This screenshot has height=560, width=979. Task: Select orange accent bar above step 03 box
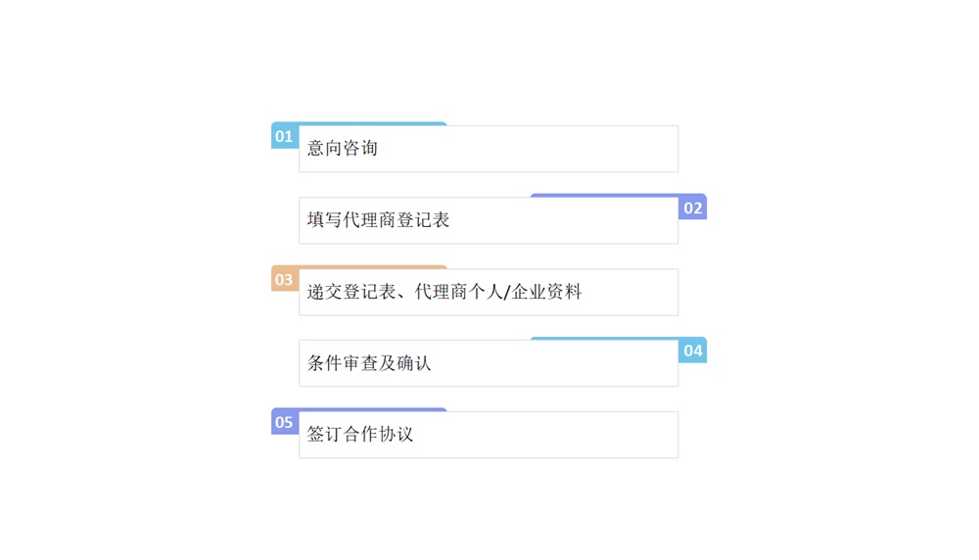point(373,267)
